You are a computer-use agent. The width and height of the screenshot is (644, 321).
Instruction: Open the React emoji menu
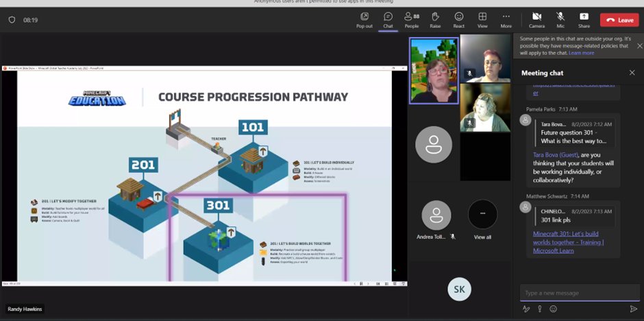click(x=459, y=20)
